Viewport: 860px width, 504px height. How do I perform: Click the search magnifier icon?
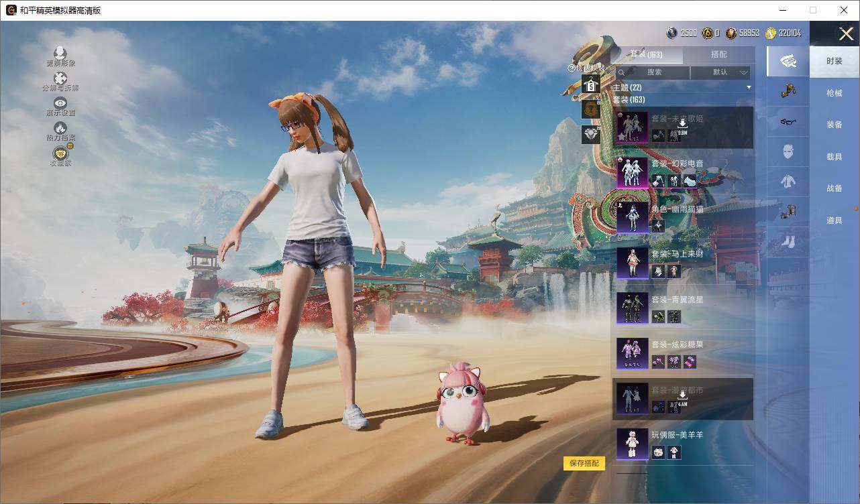(x=622, y=72)
